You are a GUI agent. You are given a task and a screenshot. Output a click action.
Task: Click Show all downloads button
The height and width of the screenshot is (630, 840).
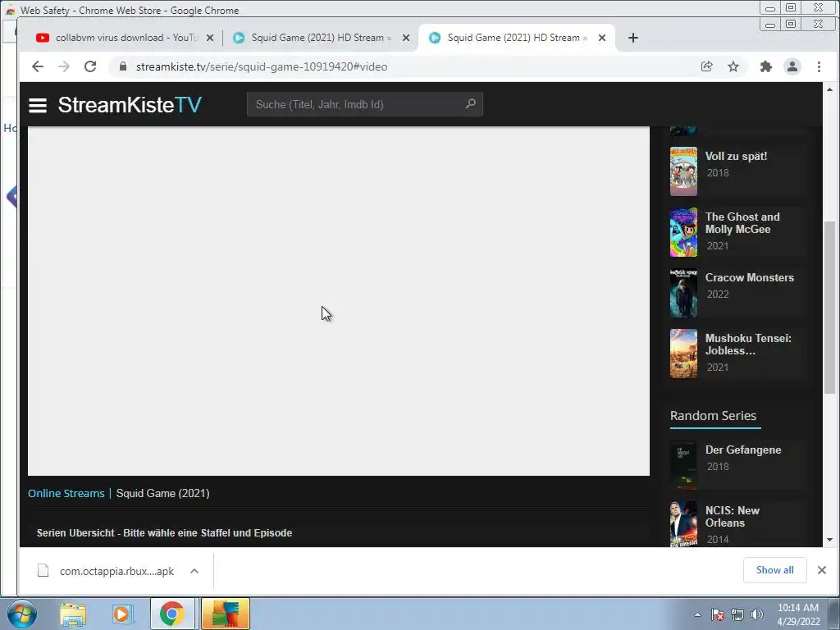(x=774, y=570)
